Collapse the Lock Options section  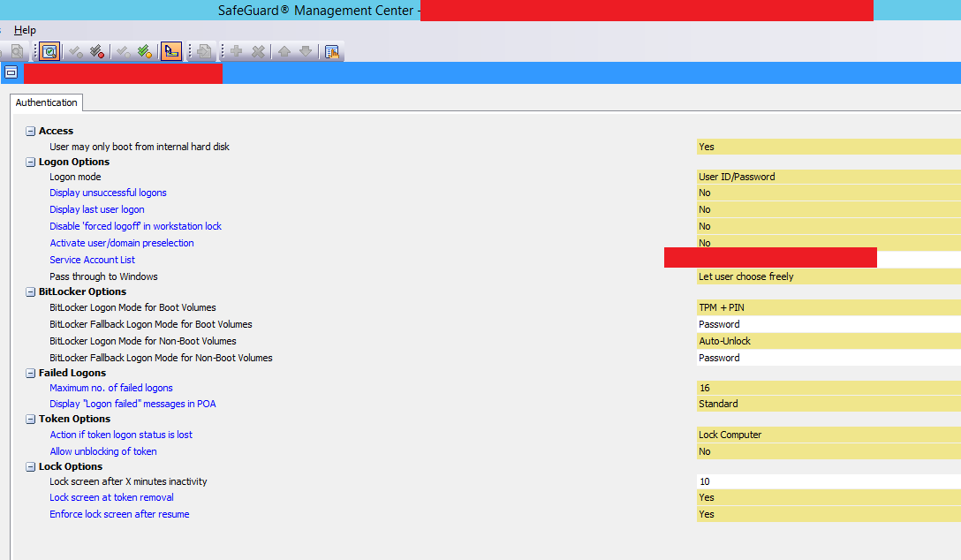[x=30, y=467]
